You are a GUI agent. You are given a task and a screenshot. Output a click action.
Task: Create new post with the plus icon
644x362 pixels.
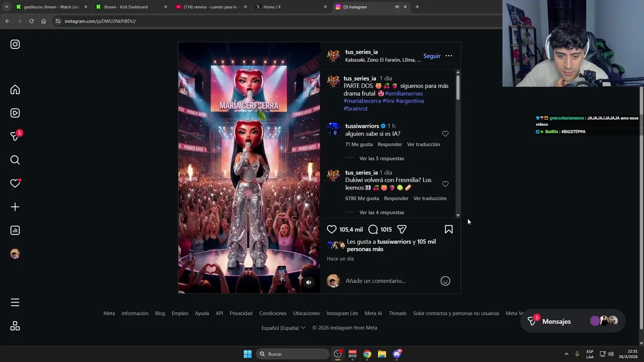[x=15, y=207]
